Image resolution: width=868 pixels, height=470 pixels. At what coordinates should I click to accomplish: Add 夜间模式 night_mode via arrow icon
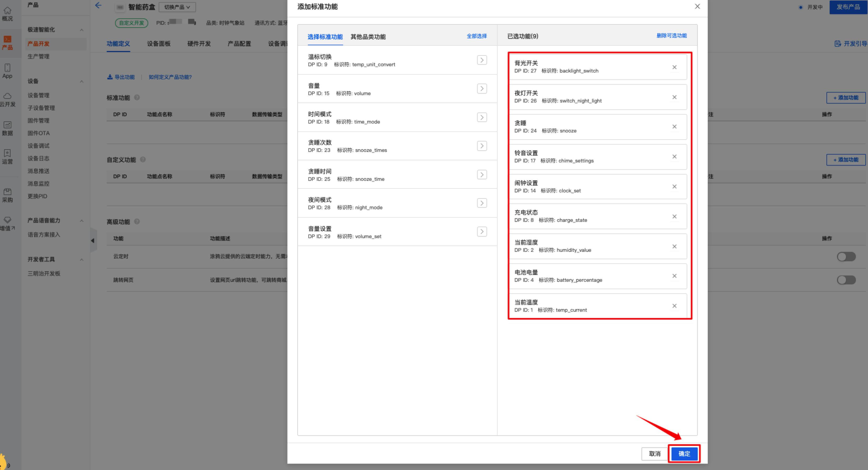[x=482, y=203]
